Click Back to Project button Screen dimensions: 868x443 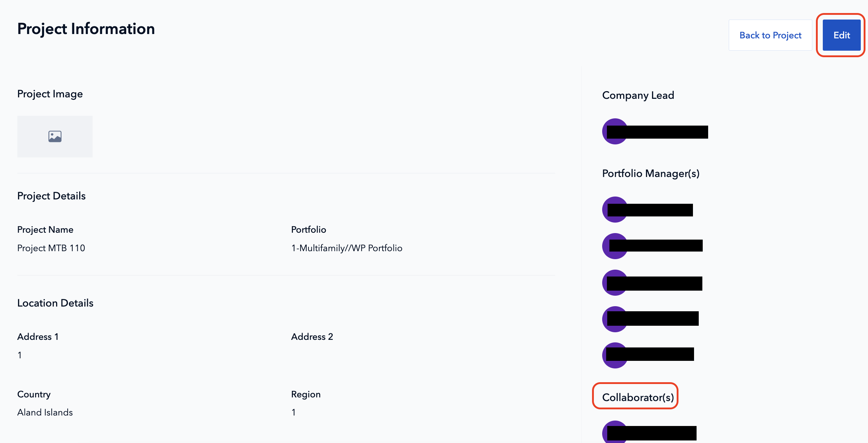pos(770,35)
